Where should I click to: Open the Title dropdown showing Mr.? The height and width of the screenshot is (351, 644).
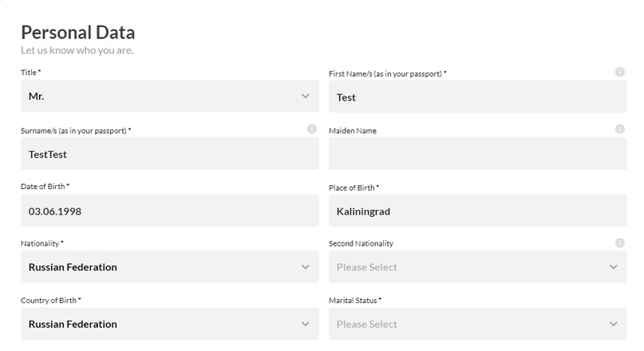pos(170,96)
